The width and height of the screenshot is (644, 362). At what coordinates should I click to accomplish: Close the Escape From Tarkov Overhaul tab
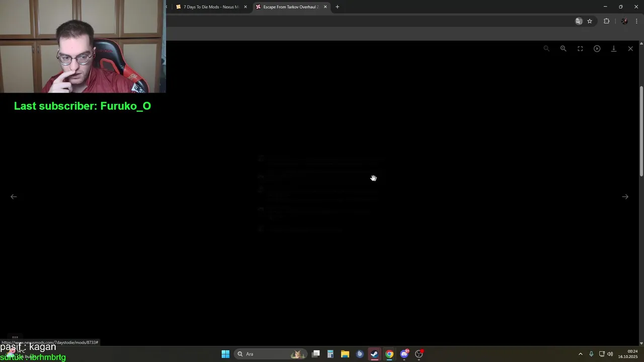[325, 7]
